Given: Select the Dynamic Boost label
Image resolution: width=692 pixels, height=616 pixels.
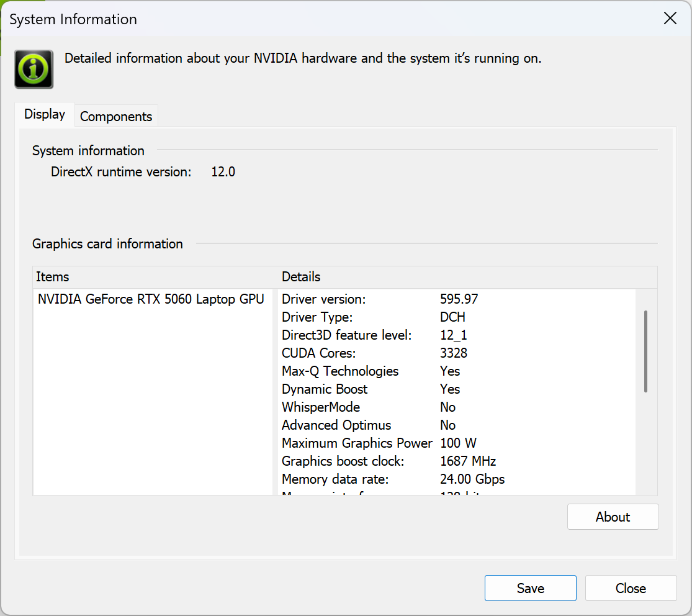Looking at the screenshot, I should [x=325, y=389].
